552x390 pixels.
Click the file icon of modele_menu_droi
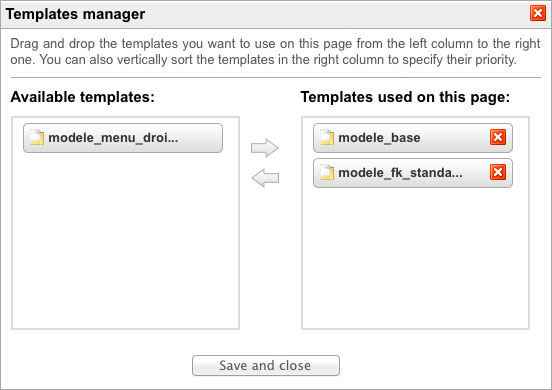coord(37,137)
